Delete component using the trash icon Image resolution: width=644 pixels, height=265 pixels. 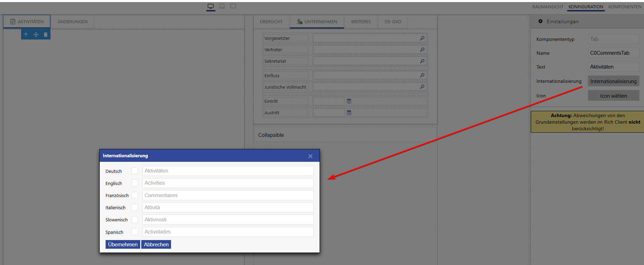(x=46, y=35)
